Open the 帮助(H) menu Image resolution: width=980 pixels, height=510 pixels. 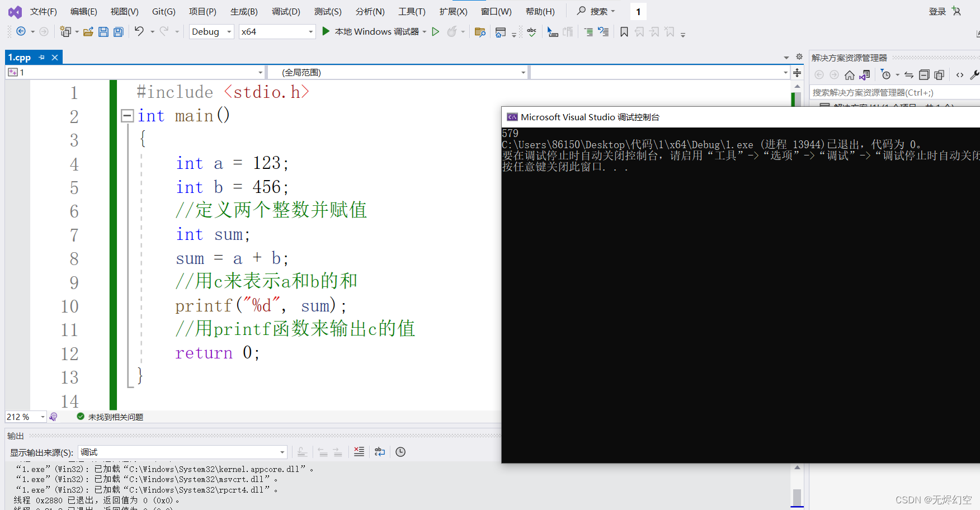pos(540,11)
